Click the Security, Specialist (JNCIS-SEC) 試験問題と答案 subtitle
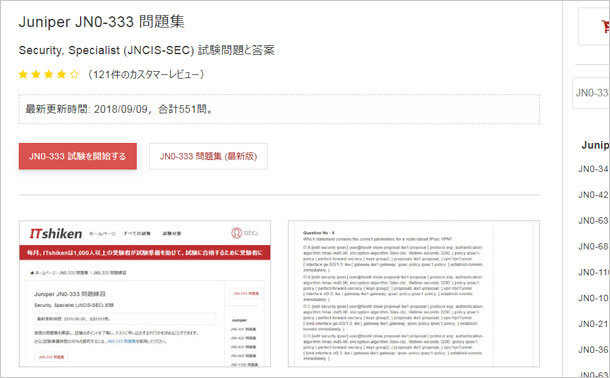 147,50
